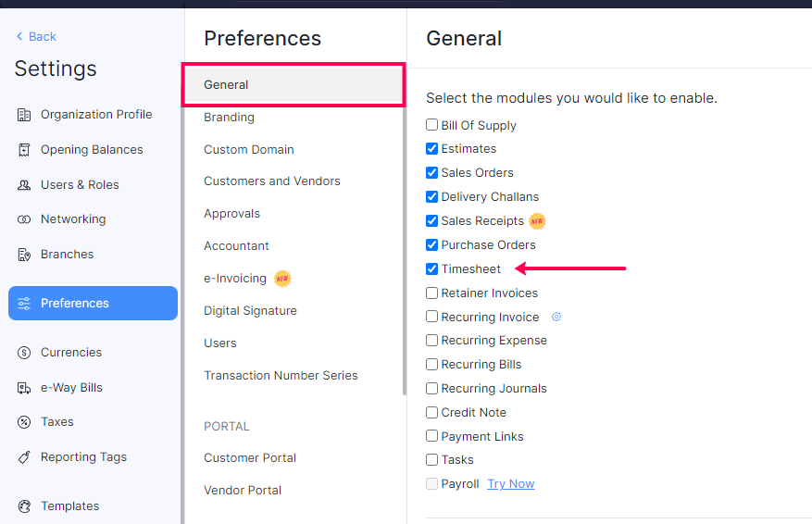Click the Taxes percent icon
Image resolution: width=812 pixels, height=524 pixels.
tap(24, 422)
